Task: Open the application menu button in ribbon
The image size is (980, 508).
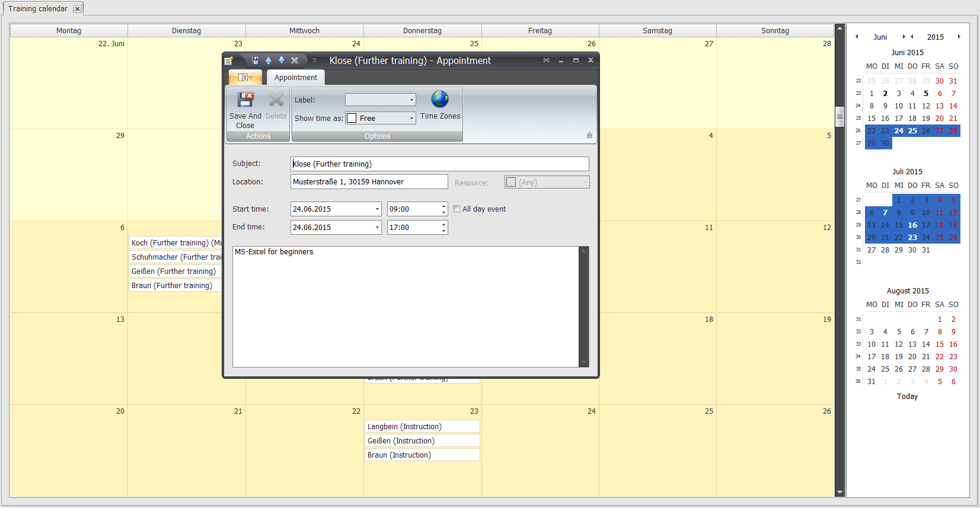Action: [x=245, y=78]
